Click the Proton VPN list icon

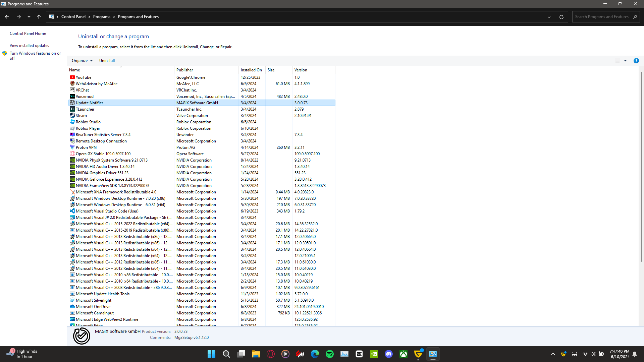coord(72,147)
